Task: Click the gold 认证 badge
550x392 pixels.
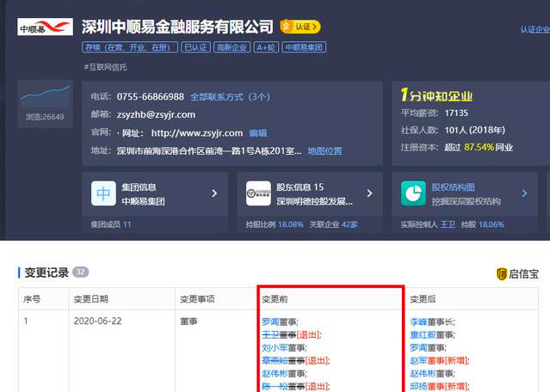Action: (300, 27)
